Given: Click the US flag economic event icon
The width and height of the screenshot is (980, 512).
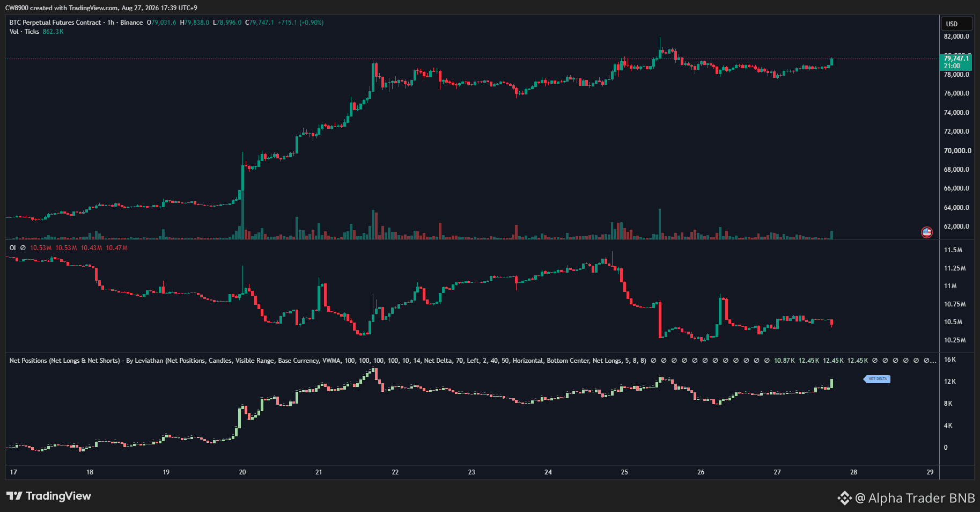Looking at the screenshot, I should 927,232.
